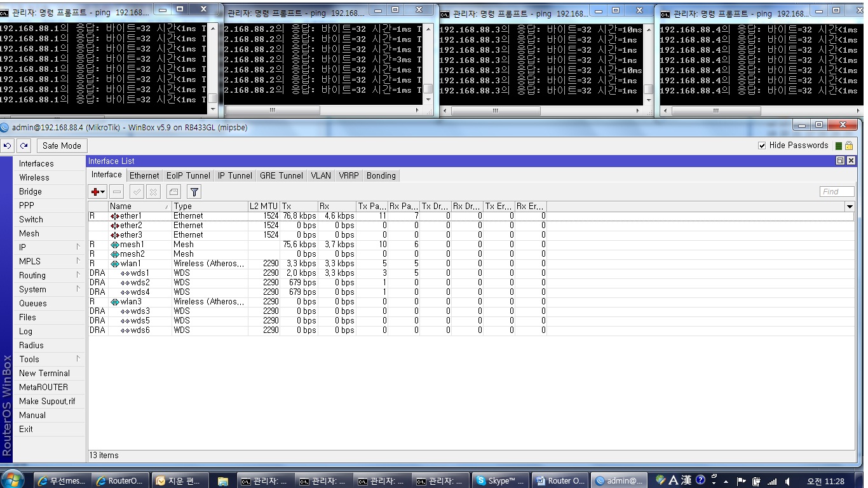Click the X Disable interface icon
This screenshot has height=488, width=868.
point(153,191)
